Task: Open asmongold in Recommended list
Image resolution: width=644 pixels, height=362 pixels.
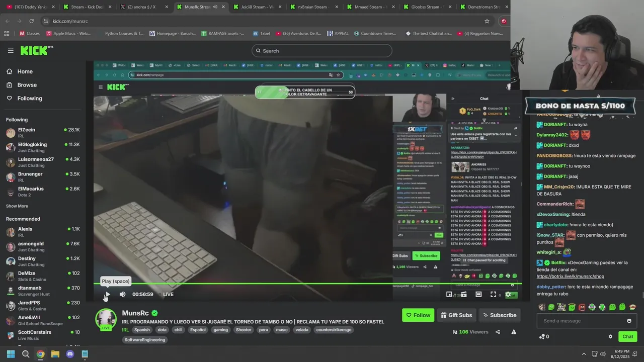Action: [43, 246]
